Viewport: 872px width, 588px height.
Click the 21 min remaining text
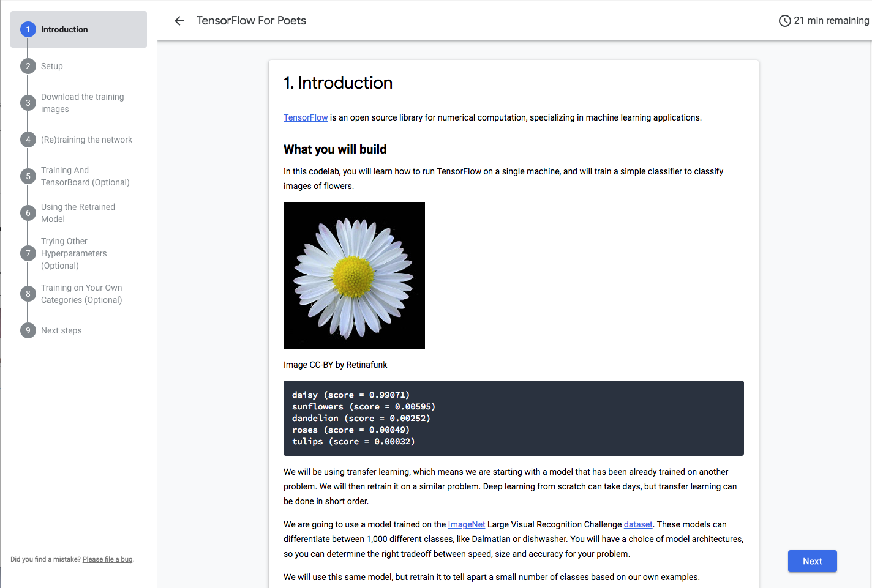831,21
